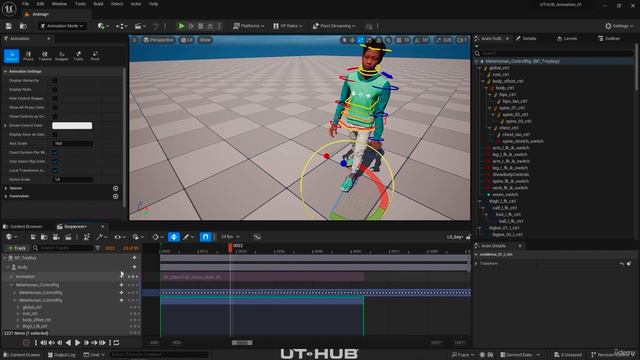Click the timeline horizontal zoom scrollbar thumb
The image size is (640, 360).
pyautogui.click(x=242, y=343)
